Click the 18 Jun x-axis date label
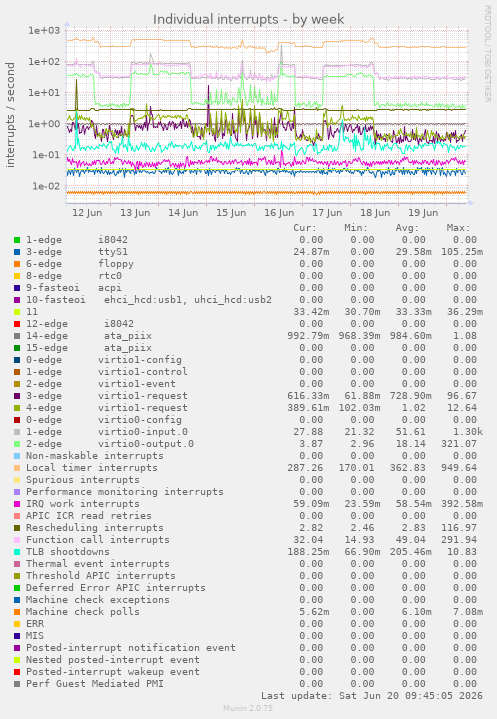This screenshot has height=719, width=497. point(375,213)
